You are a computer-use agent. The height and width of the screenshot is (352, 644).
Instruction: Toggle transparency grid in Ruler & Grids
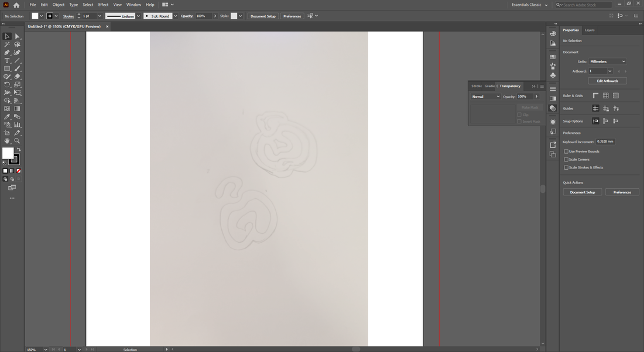point(616,95)
